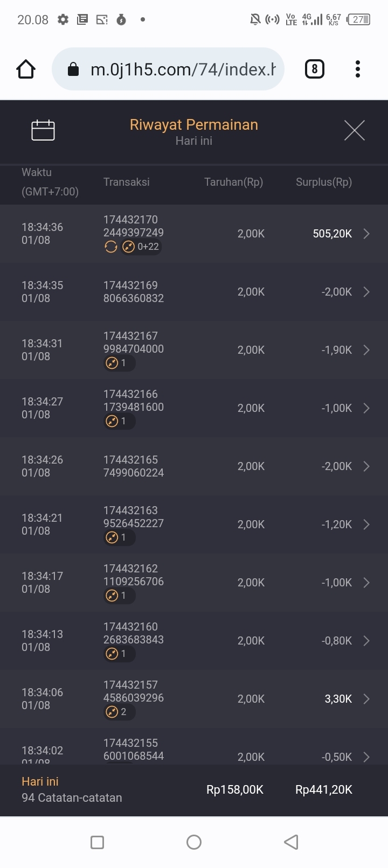This screenshot has height=868, width=388.
Task: Select the Taruhan(Rp) column header
Action: tap(233, 182)
